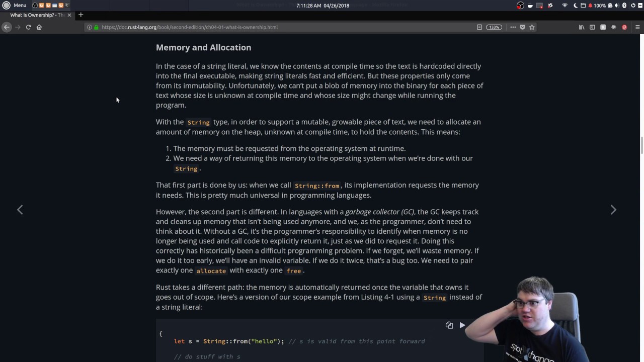The width and height of the screenshot is (644, 362).
Task: Click the clock showing 7:11:28 AM
Action: tap(323, 6)
